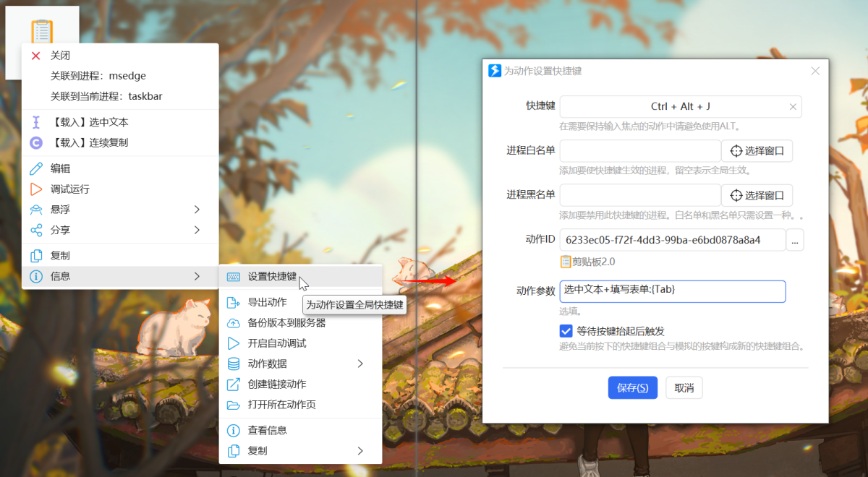Click the 剪贴板2.0 notepad icon
868x477 pixels.
coord(566,262)
